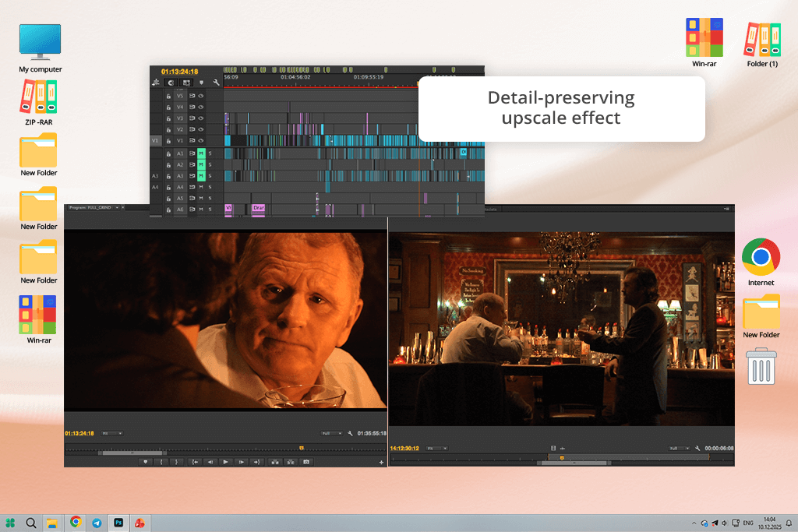The height and width of the screenshot is (532, 798).
Task: Open Program monitor Fit zoom dropdown
Action: (x=112, y=433)
